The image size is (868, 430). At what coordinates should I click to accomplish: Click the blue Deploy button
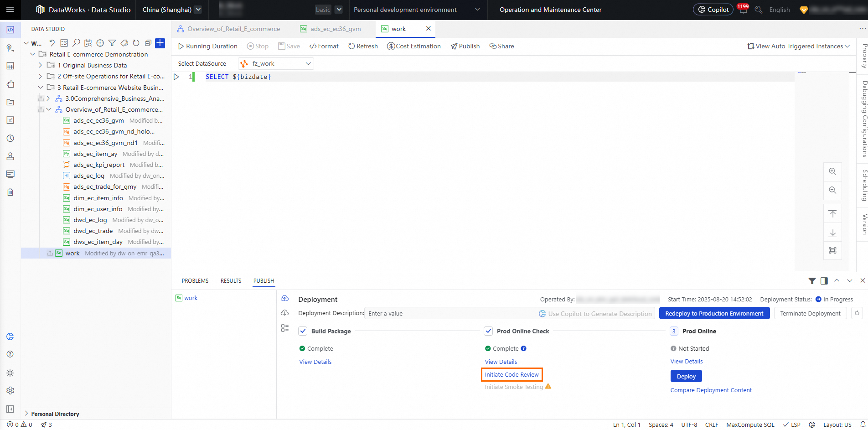(x=686, y=376)
